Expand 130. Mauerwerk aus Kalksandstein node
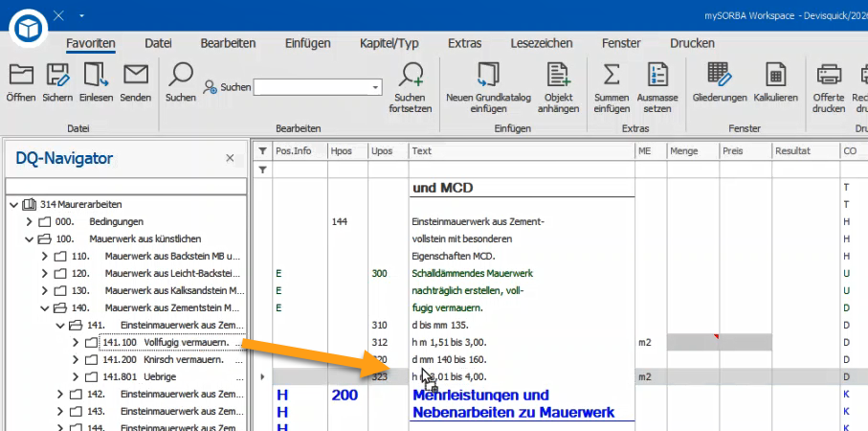This screenshot has height=431, width=868. point(45,291)
